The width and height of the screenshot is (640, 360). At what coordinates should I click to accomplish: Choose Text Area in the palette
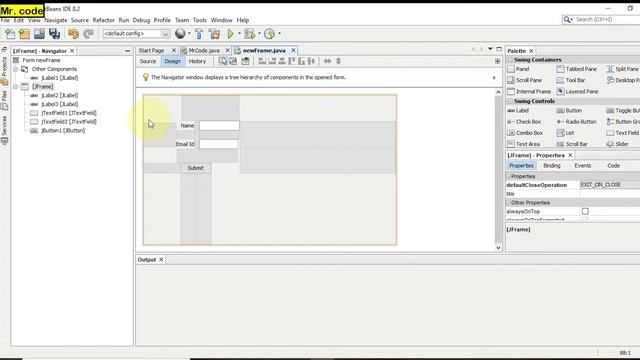tap(524, 144)
